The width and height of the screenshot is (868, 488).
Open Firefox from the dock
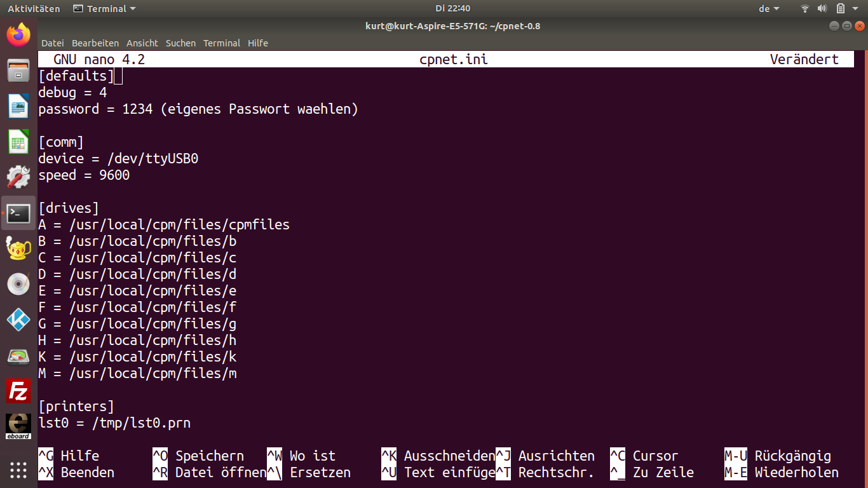tap(18, 34)
